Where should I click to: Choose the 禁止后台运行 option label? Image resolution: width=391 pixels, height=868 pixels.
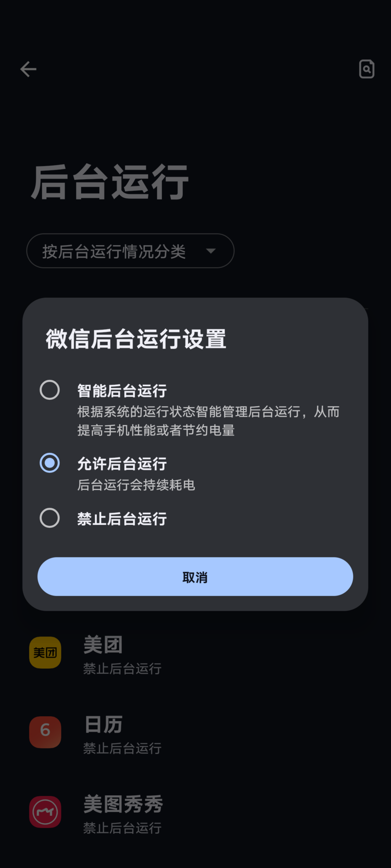click(x=122, y=518)
